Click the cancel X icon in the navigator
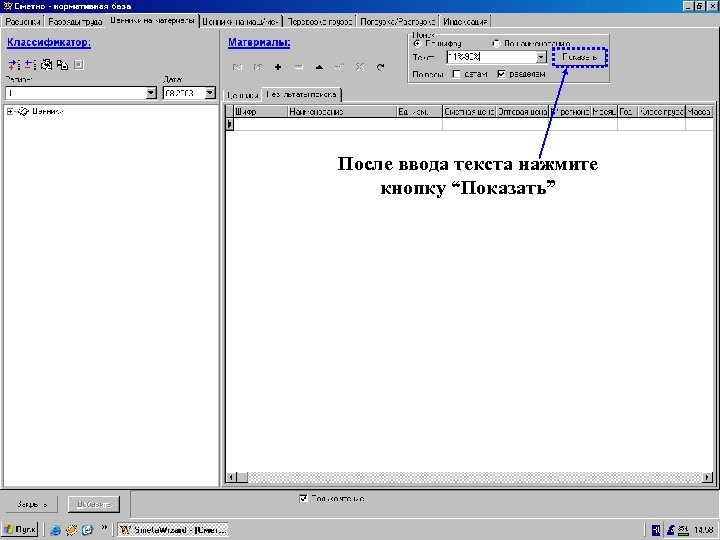This screenshot has width=720, height=540. [x=360, y=68]
